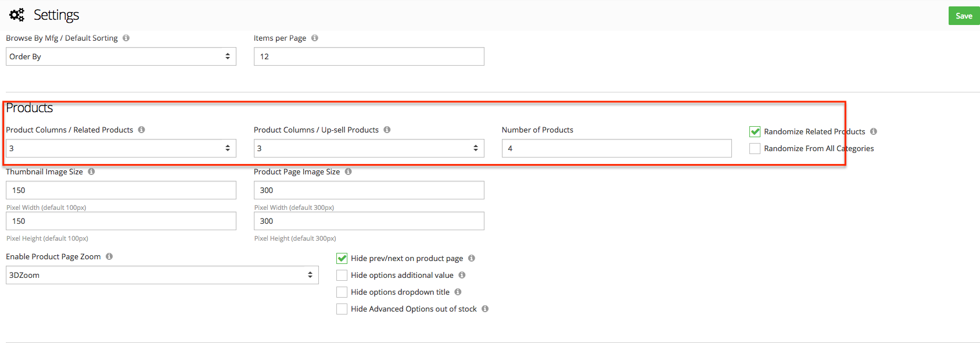Edit Thumbnail pixel height field

point(121,221)
